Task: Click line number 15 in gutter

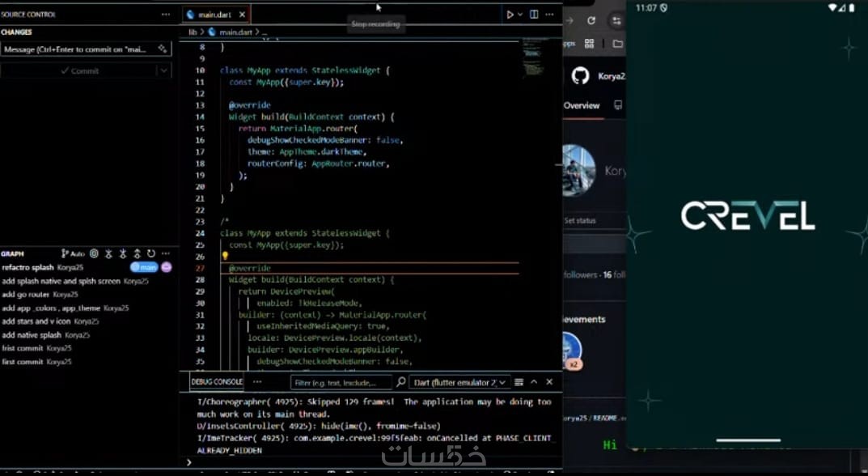Action: pos(200,129)
